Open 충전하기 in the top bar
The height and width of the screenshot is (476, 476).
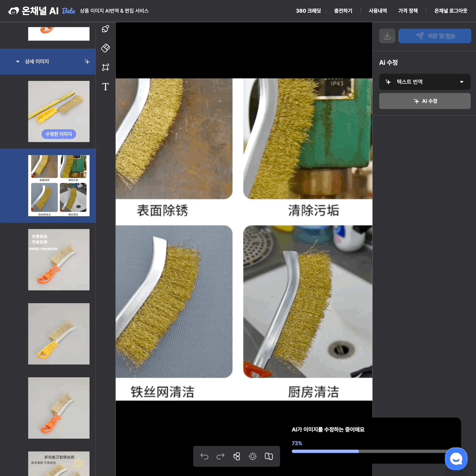click(343, 11)
